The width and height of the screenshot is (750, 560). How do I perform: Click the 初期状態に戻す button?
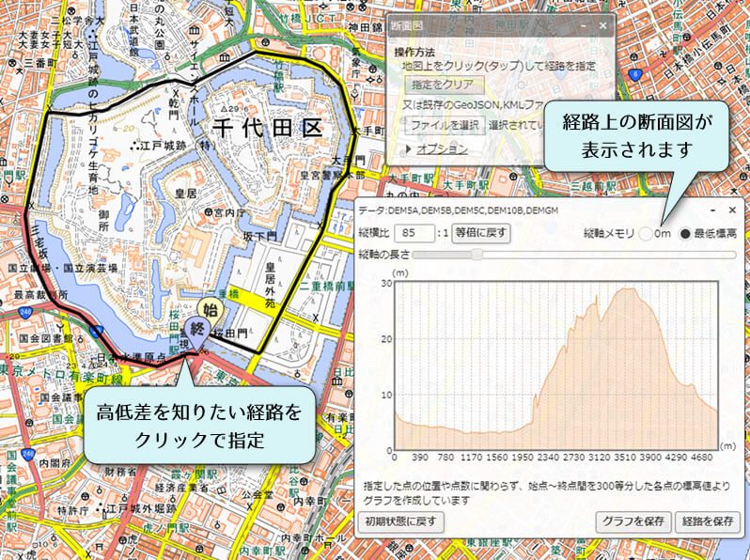coord(400,521)
